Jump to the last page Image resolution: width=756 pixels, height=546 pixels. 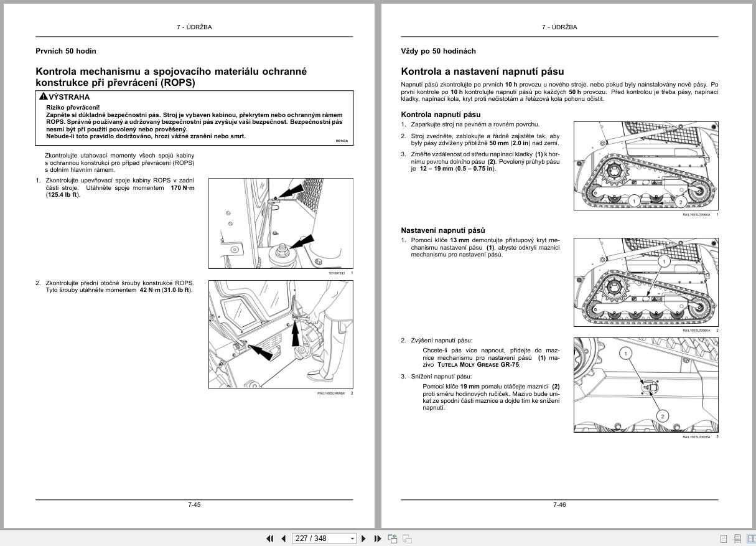377,539
